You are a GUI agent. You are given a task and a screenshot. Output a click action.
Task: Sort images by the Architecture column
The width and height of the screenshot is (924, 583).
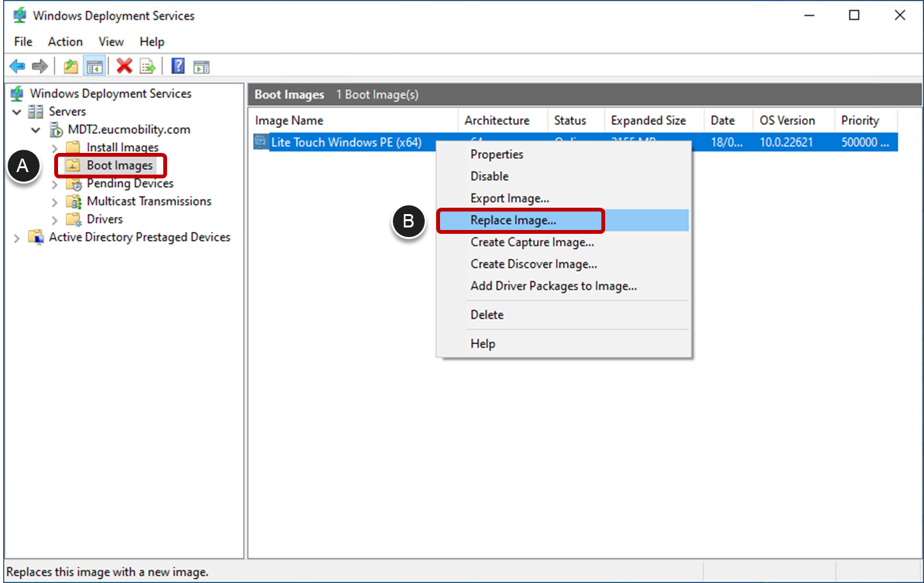click(497, 120)
